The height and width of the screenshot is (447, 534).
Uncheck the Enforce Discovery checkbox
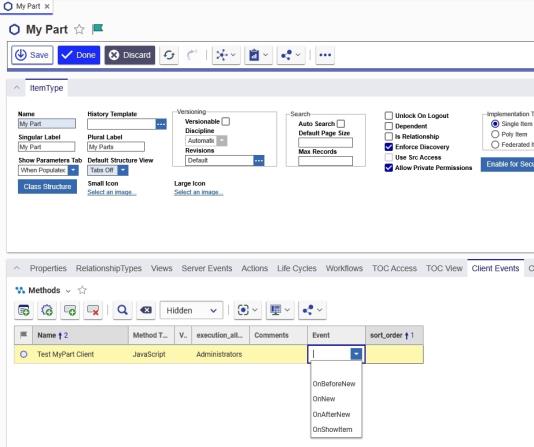point(389,147)
